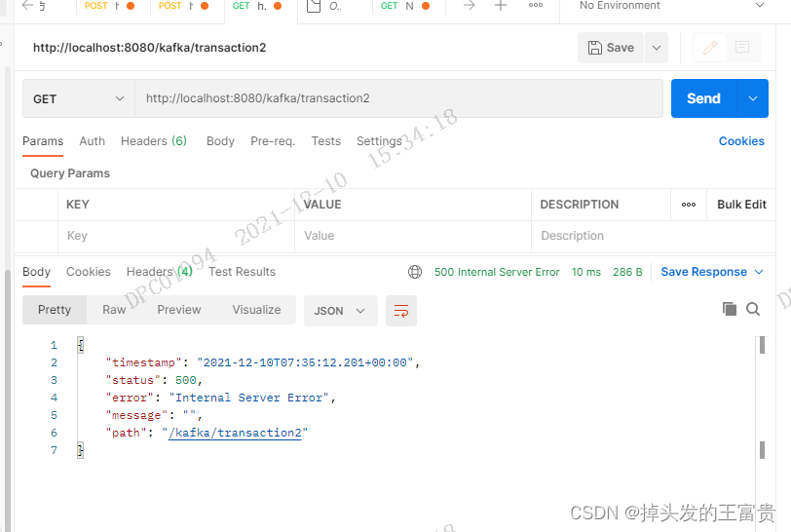Click the status value 500 in JSON
The height and width of the screenshot is (532, 791).
(186, 381)
